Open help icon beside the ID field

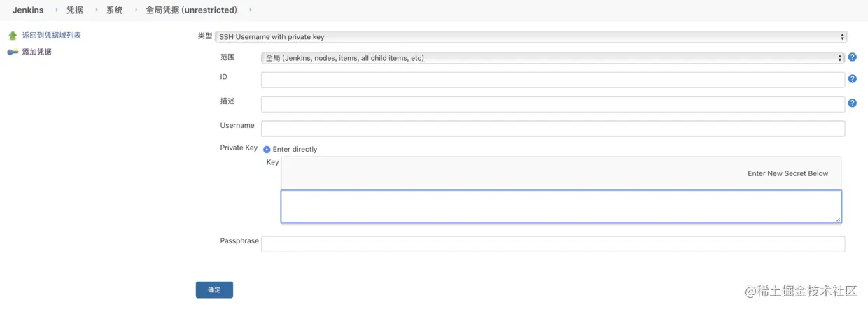[x=852, y=79]
